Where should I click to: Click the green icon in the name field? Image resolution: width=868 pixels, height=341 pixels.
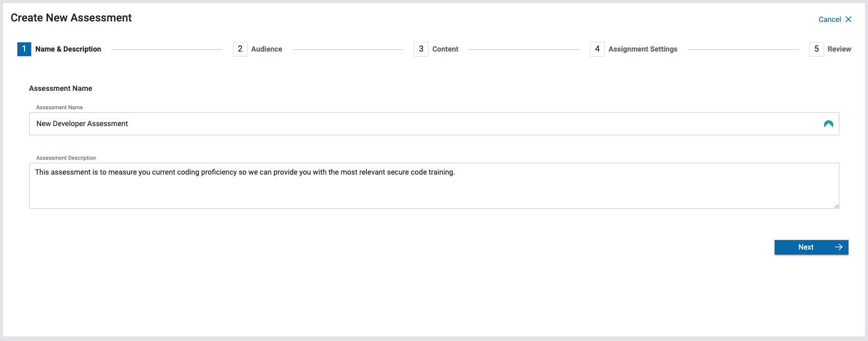coord(829,124)
